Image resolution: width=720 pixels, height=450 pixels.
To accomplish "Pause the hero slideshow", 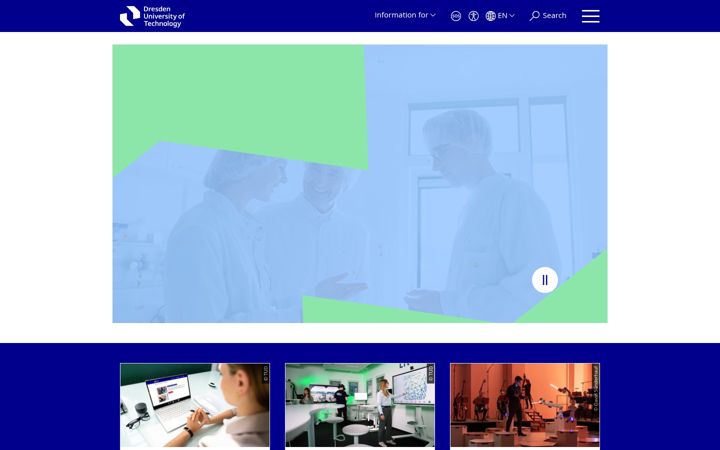I will point(545,280).
